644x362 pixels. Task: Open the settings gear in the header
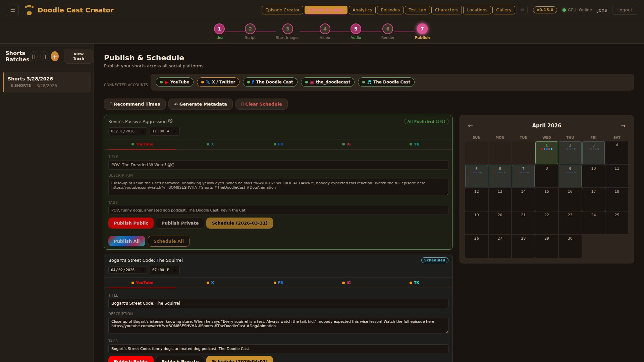(x=522, y=10)
